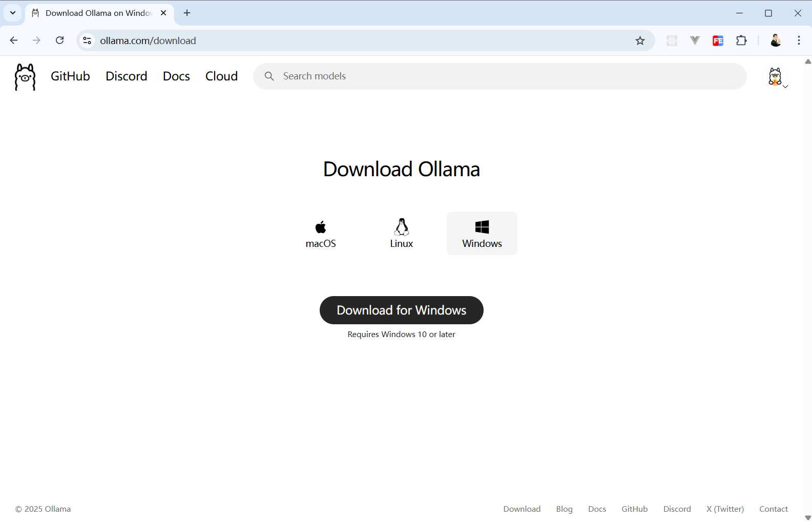The height and width of the screenshot is (522, 812).
Task: Open the browser Extensions puzzle icon
Action: click(x=741, y=41)
